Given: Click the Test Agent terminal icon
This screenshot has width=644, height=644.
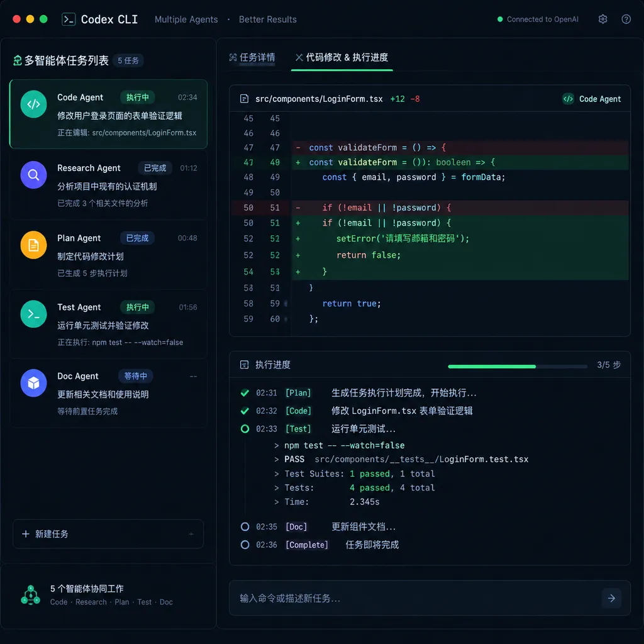Looking at the screenshot, I should (x=33, y=314).
